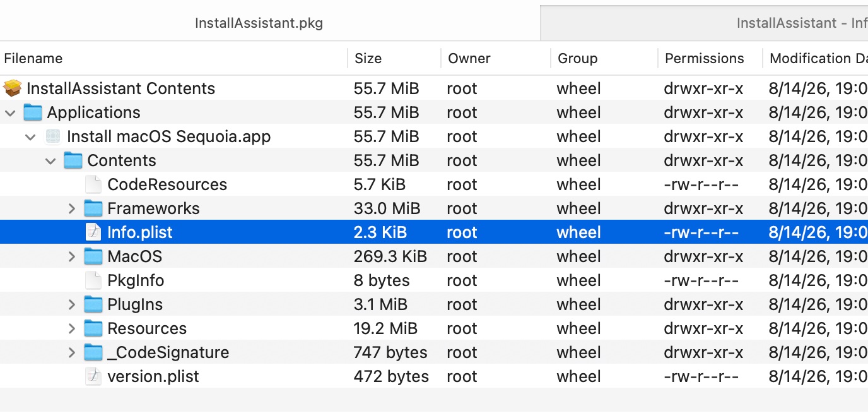Click the CodeResources file icon
This screenshot has height=418, width=868.
[x=93, y=184]
